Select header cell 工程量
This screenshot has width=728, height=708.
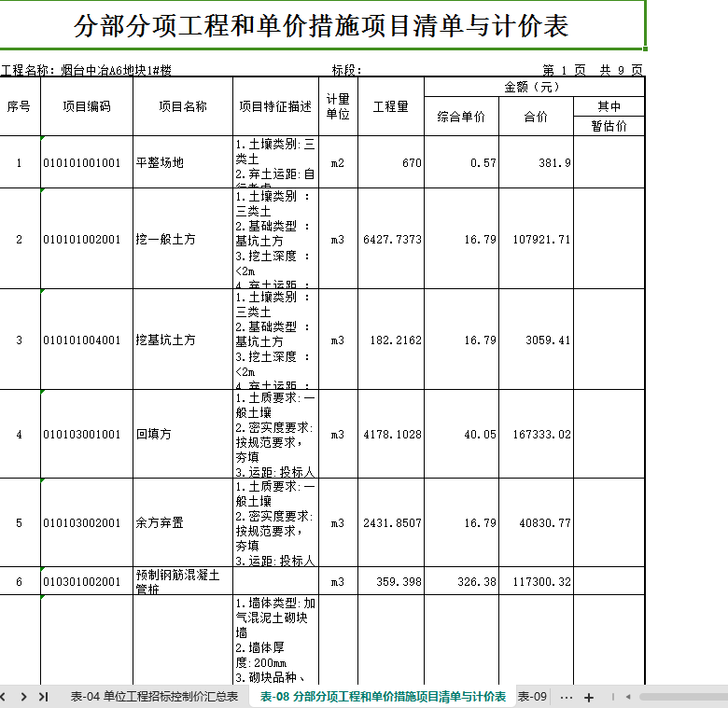click(391, 106)
